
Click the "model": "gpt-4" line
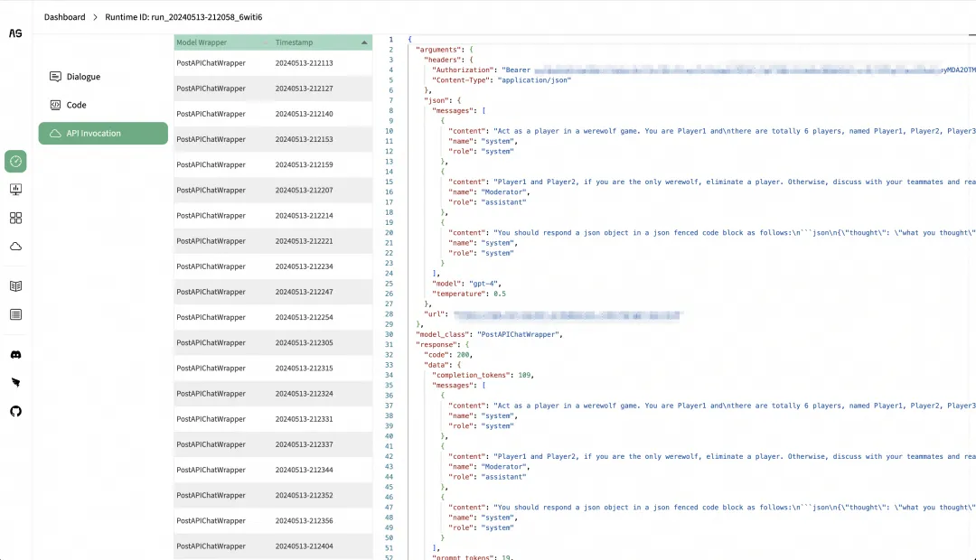coord(466,284)
